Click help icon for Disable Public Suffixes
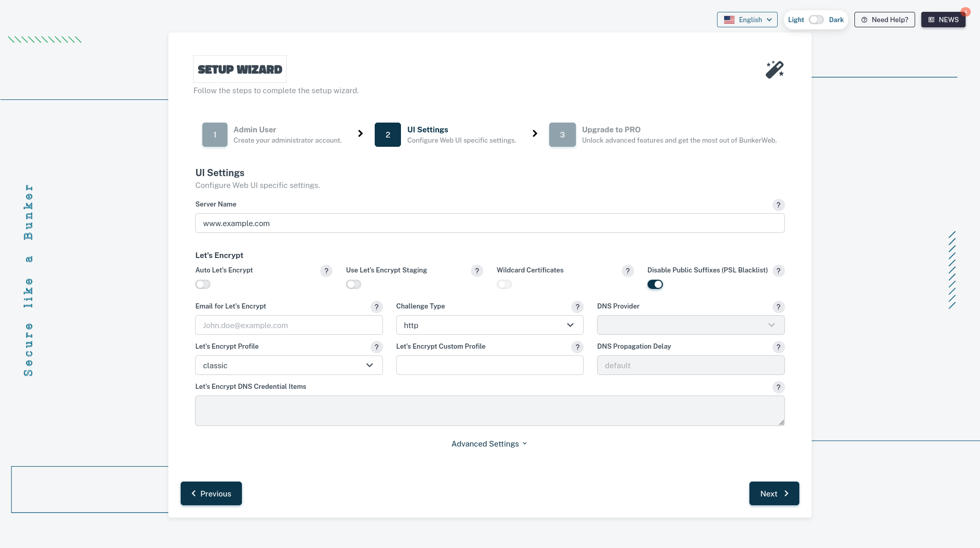Image resolution: width=980 pixels, height=548 pixels. (778, 271)
